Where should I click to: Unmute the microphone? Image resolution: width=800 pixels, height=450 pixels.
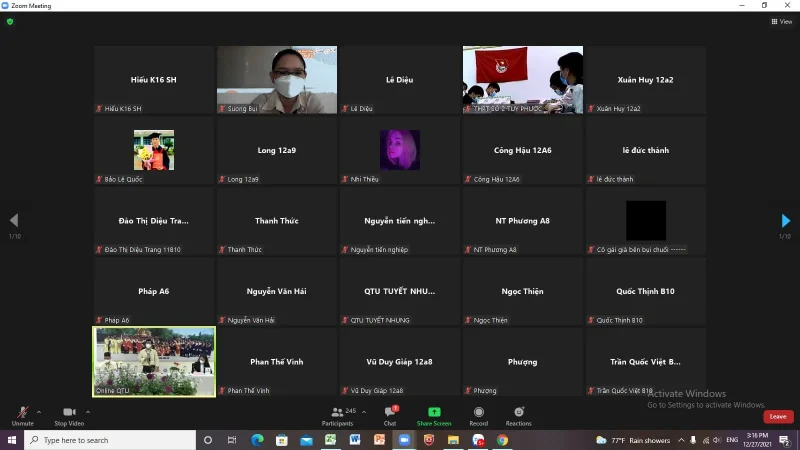coord(22,416)
